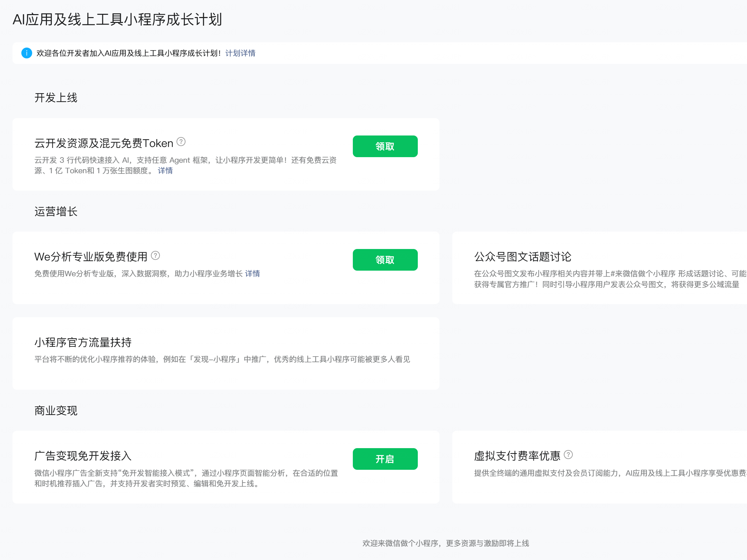Claim 云开发资源 with 领取 button
This screenshot has height=560, width=747.
coord(385,146)
